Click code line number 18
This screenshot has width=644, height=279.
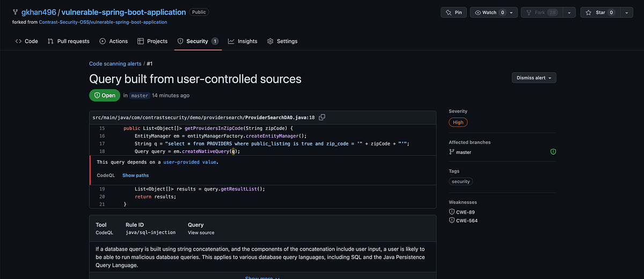tap(102, 151)
